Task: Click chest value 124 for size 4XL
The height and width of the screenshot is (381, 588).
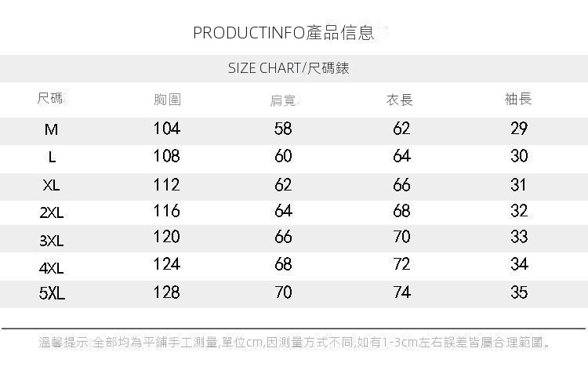Action: (x=166, y=265)
